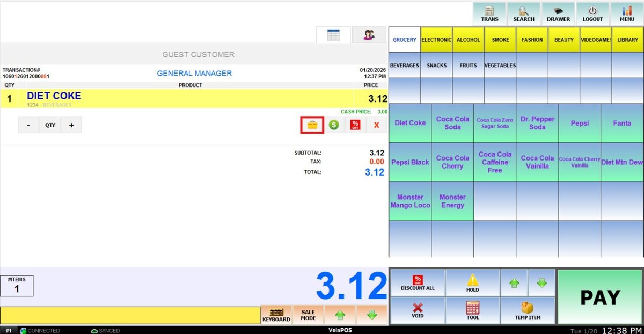Add Dr. Pepper Soda product

(x=537, y=123)
